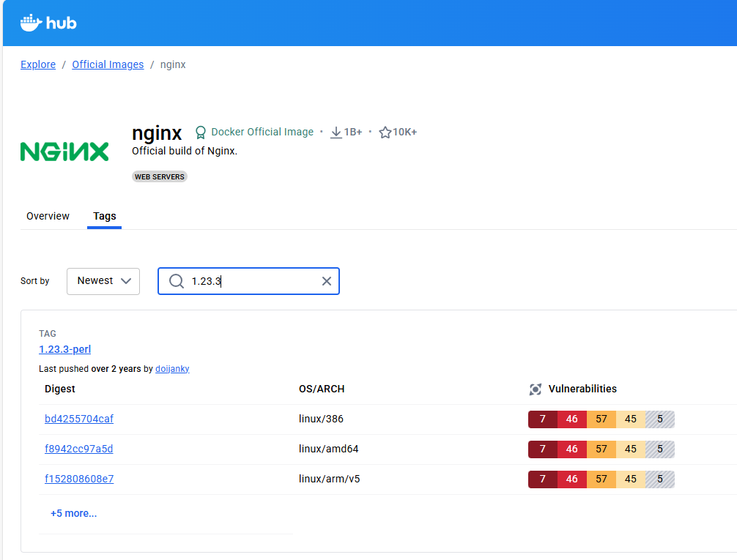
Task: Click the 'Official build of Nginx.' description
Action: pos(185,151)
